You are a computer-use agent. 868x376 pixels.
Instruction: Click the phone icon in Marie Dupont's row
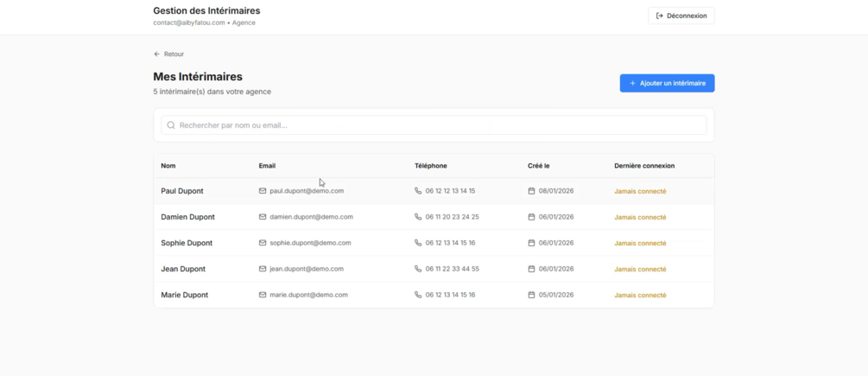coord(418,295)
